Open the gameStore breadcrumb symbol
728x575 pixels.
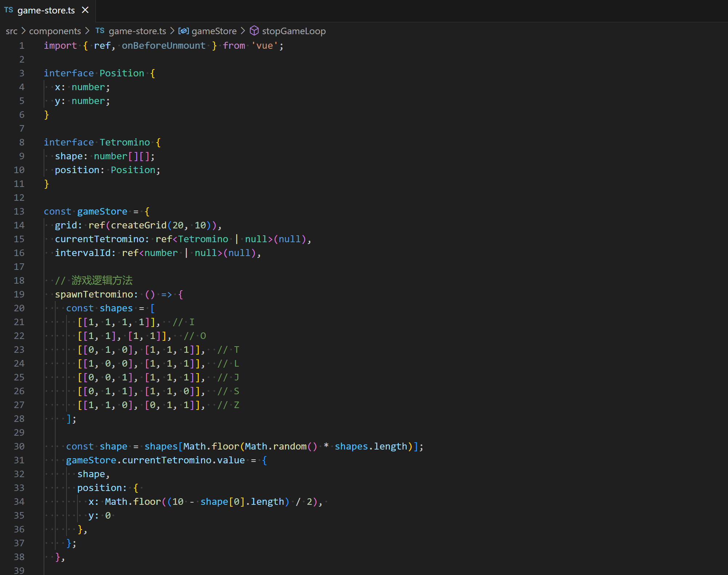click(214, 31)
